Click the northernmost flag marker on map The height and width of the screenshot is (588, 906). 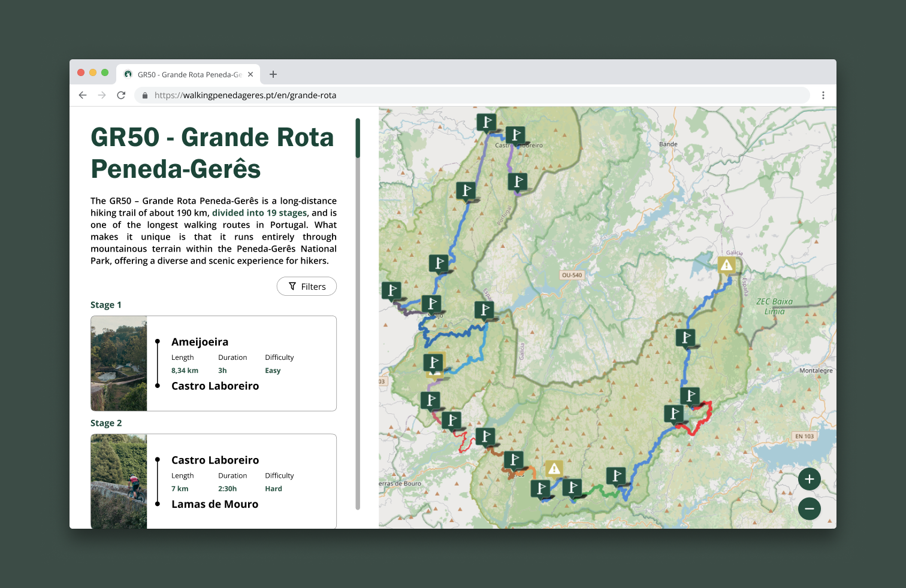[486, 122]
